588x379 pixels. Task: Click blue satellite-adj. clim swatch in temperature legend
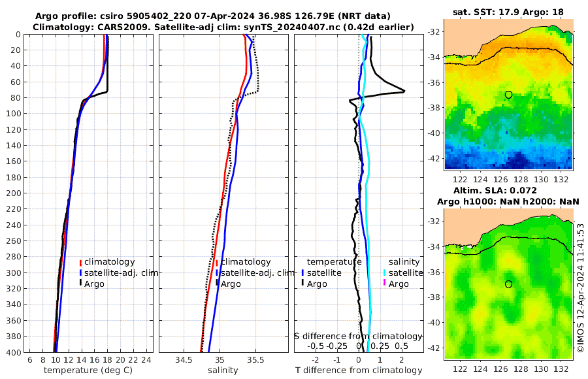[80, 272]
